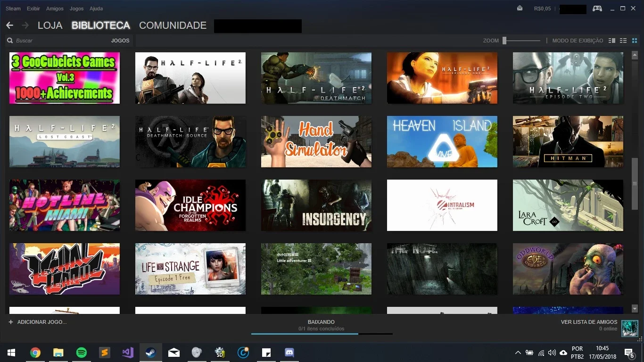Open File Explorer from taskbar
This screenshot has width=644, height=362.
tap(58, 352)
